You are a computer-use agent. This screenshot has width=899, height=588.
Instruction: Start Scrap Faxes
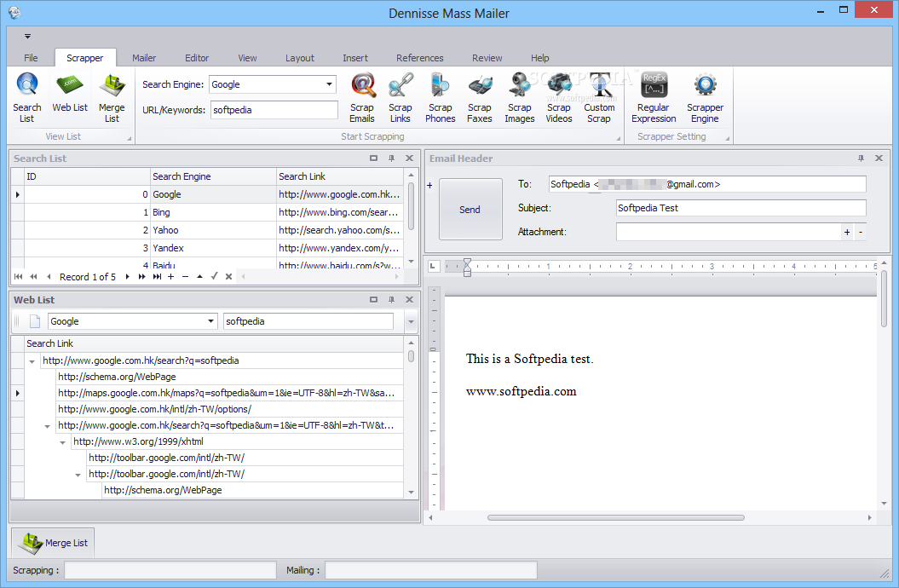[x=479, y=97]
